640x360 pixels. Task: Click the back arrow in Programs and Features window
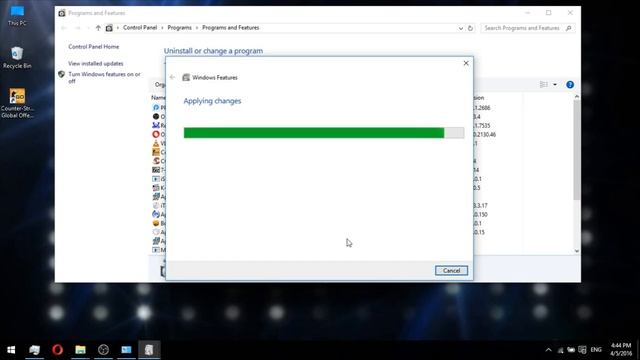tap(64, 28)
